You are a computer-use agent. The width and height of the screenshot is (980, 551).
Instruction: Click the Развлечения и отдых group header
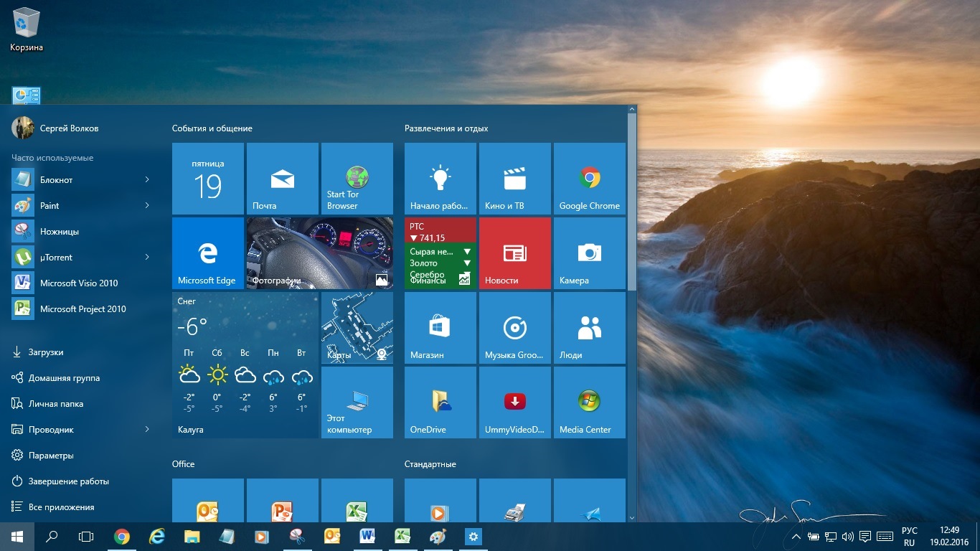446,128
